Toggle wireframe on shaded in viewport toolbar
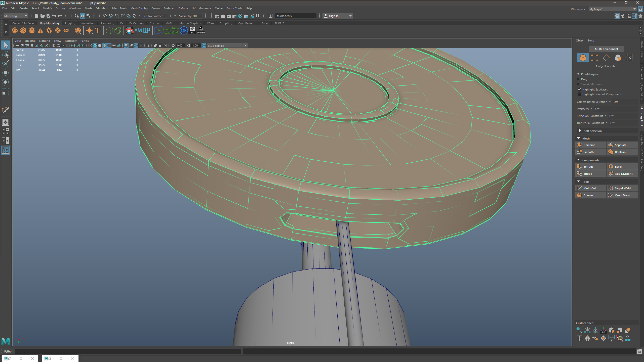This screenshot has width=644, height=362. tap(104, 46)
